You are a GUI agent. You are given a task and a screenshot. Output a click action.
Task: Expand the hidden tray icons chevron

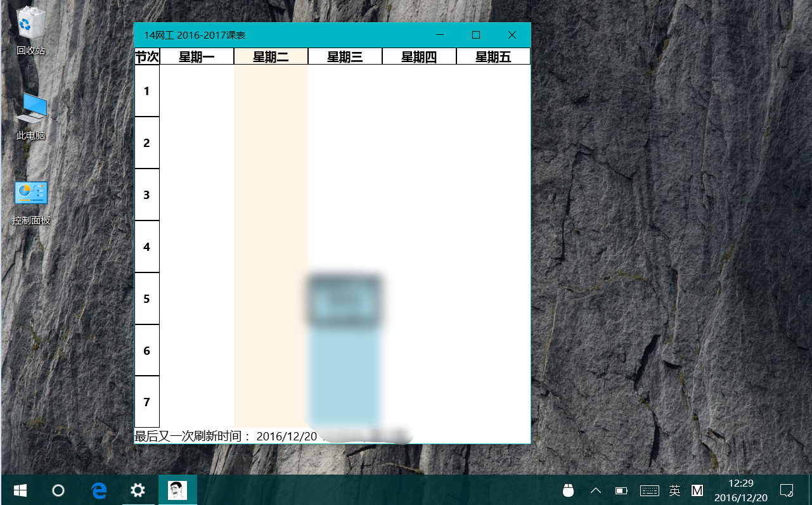[596, 490]
